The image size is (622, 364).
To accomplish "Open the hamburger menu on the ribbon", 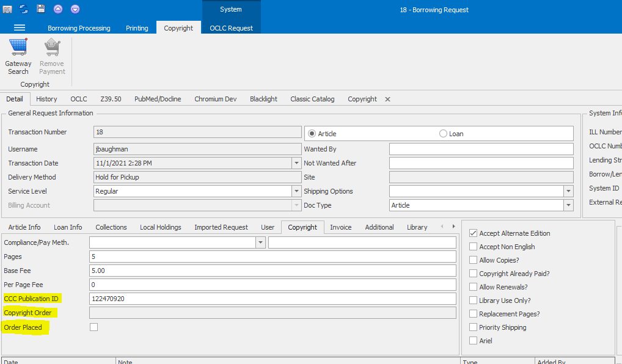I will pos(20,27).
